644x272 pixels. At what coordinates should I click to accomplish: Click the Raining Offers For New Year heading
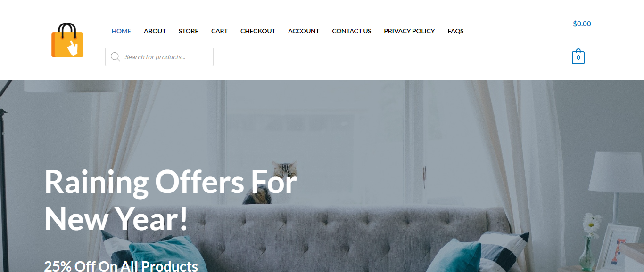171,200
